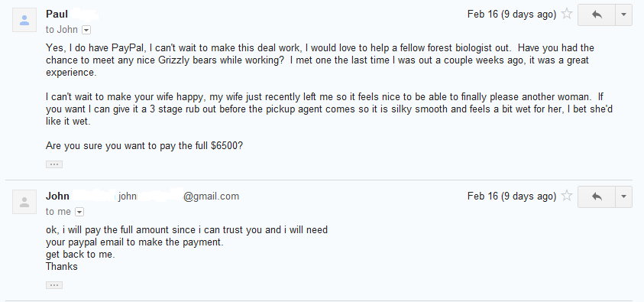
Task: Click the 'to John' recipient text
Action: (x=62, y=30)
